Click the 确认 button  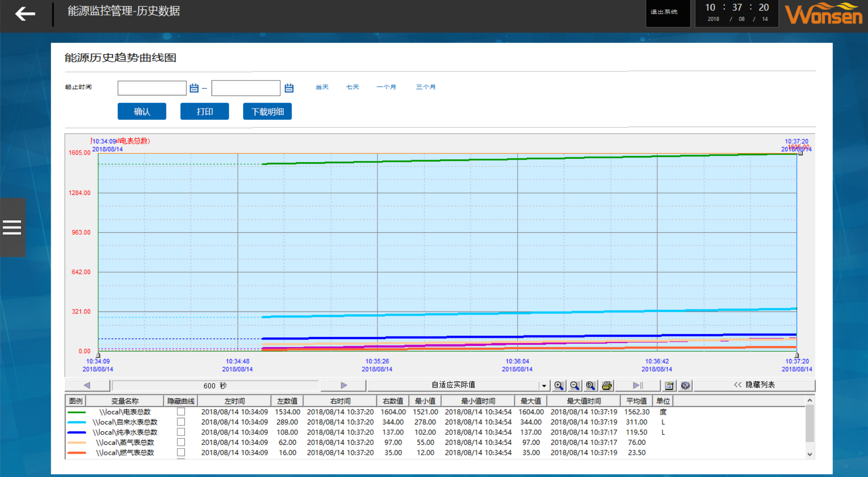click(x=142, y=112)
